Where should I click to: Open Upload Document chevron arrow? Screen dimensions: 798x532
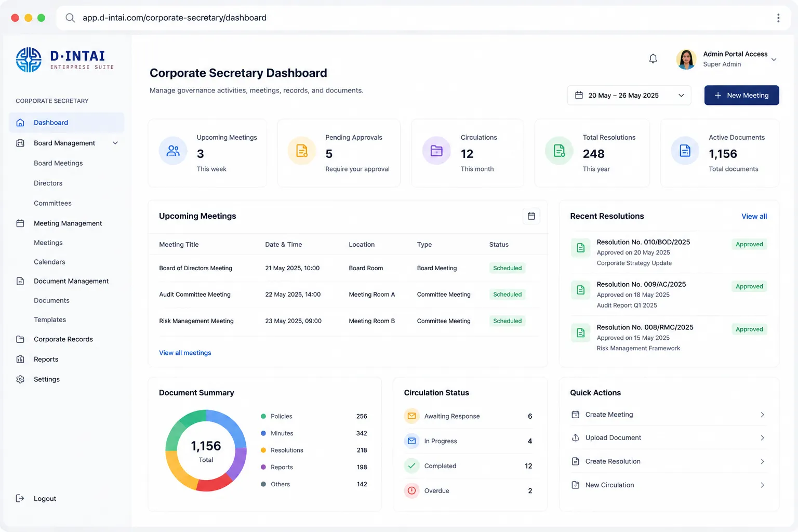[762, 438]
